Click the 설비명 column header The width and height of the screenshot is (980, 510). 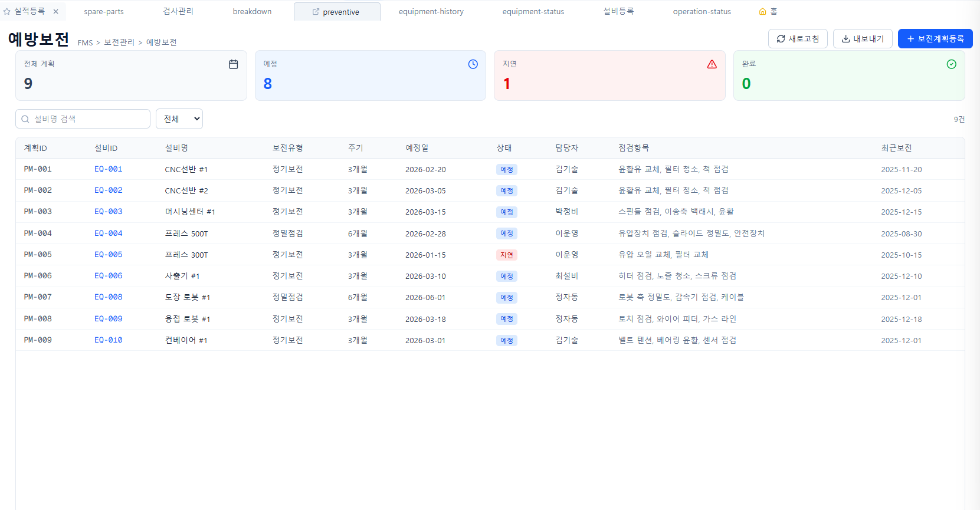coord(176,148)
